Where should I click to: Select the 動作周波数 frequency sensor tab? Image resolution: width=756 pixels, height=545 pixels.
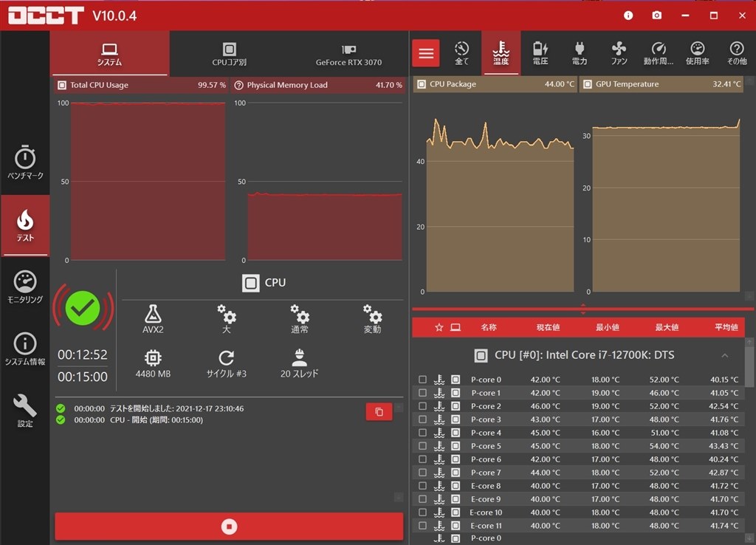(x=658, y=53)
